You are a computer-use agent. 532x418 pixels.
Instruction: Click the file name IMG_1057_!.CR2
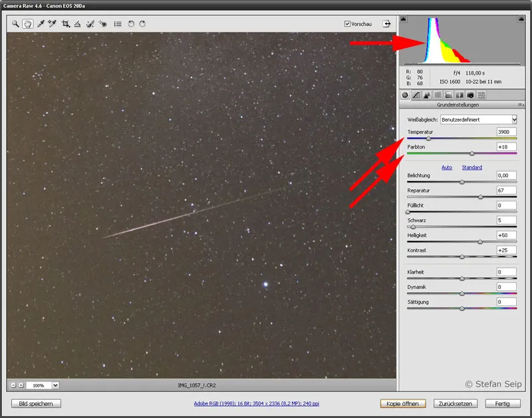(197, 385)
